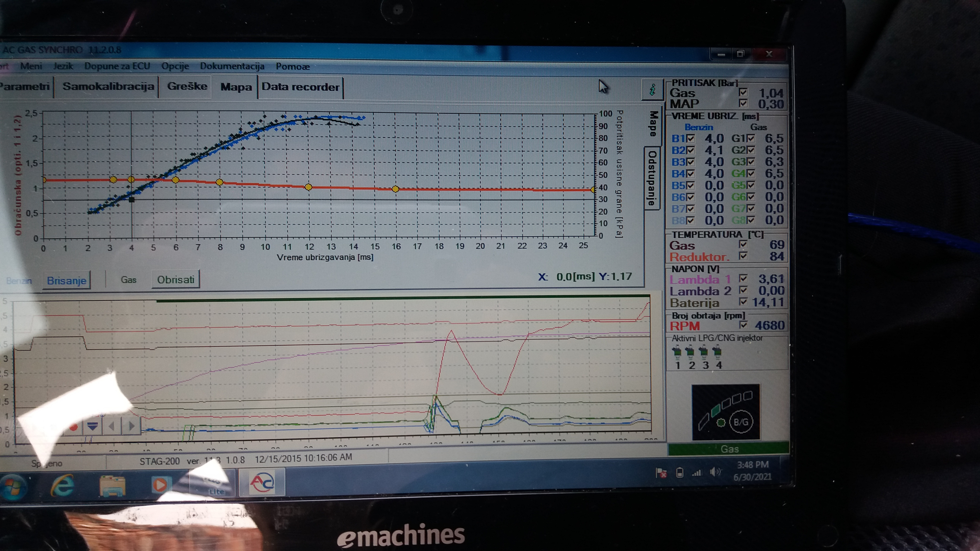Click the green Gas status bar

click(729, 449)
